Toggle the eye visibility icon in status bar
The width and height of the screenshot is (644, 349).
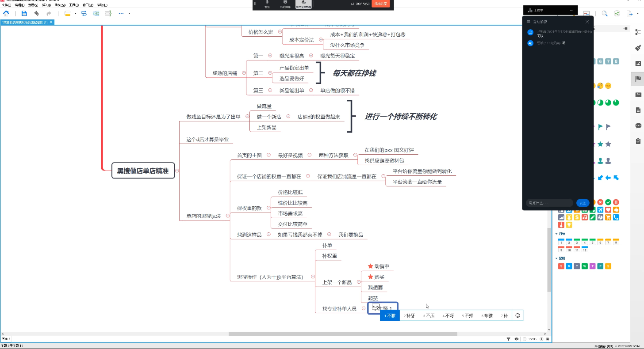click(516, 339)
